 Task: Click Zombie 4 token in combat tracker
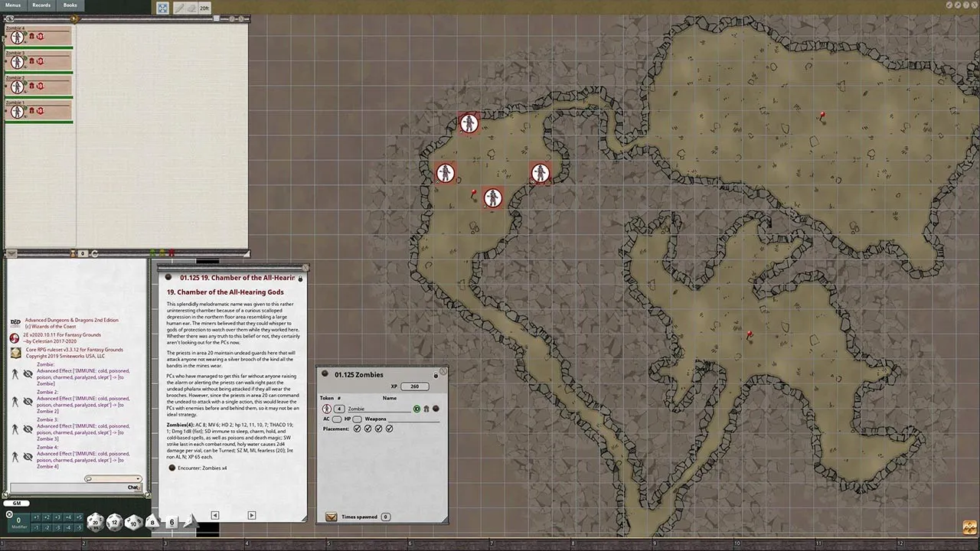(x=17, y=37)
